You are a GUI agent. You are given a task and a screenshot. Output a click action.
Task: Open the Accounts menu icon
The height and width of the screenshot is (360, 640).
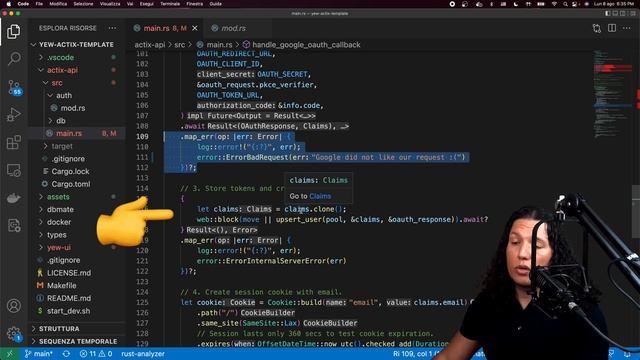pos(13,305)
